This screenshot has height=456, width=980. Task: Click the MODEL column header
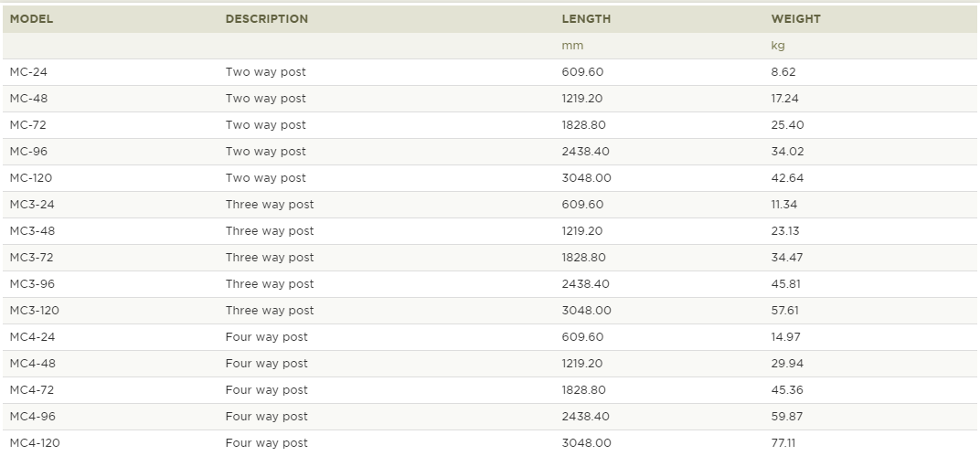tap(31, 19)
